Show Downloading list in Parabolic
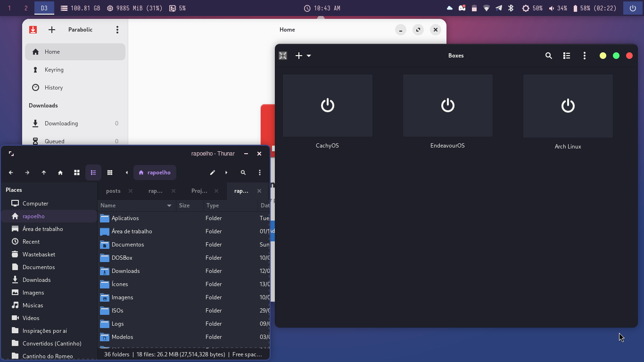644x362 pixels. [75, 123]
